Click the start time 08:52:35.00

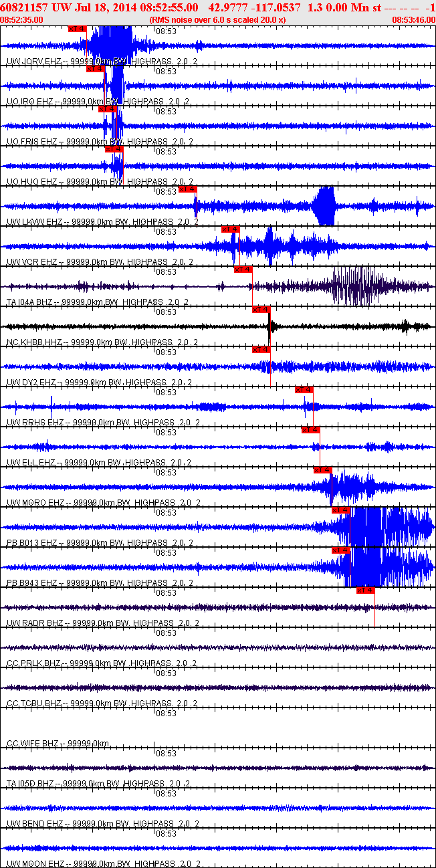point(22,20)
